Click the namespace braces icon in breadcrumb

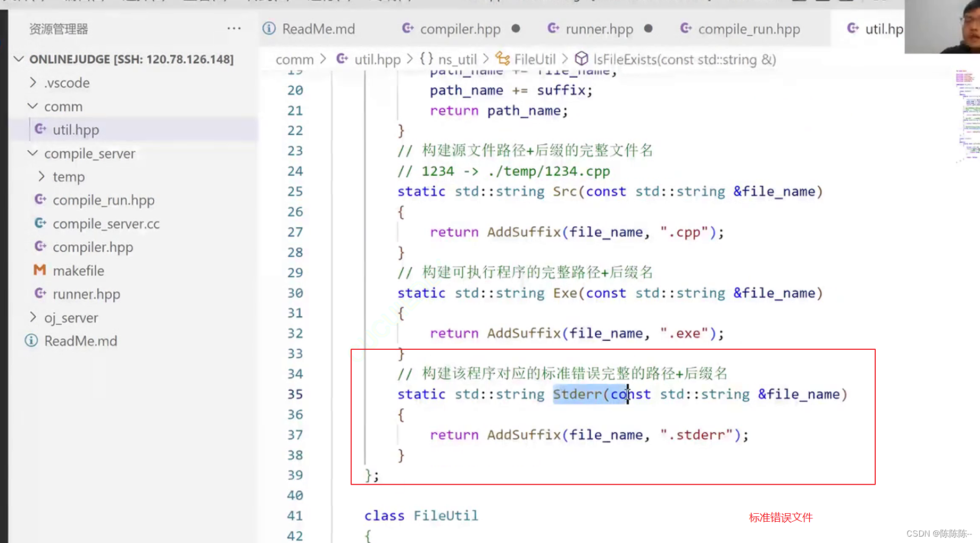(426, 58)
